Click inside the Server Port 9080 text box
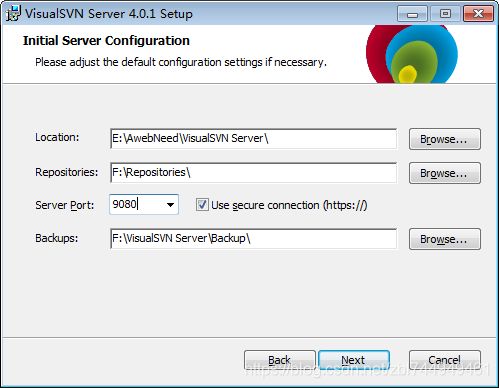Viewport: 499px width, 388px height. point(137,204)
